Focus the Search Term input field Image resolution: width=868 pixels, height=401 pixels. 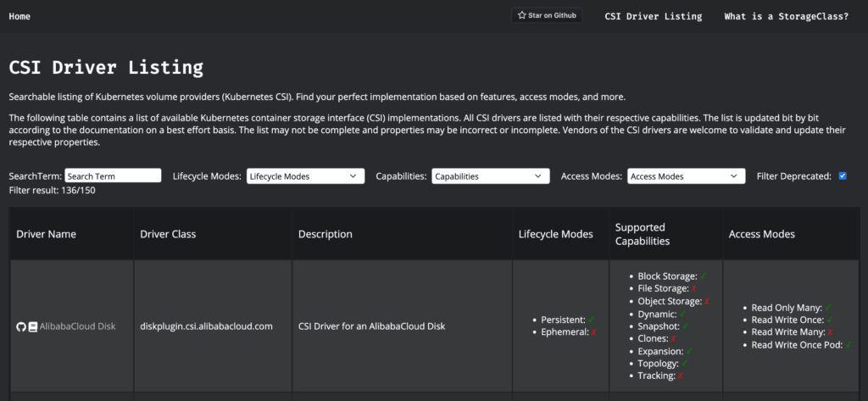point(113,176)
